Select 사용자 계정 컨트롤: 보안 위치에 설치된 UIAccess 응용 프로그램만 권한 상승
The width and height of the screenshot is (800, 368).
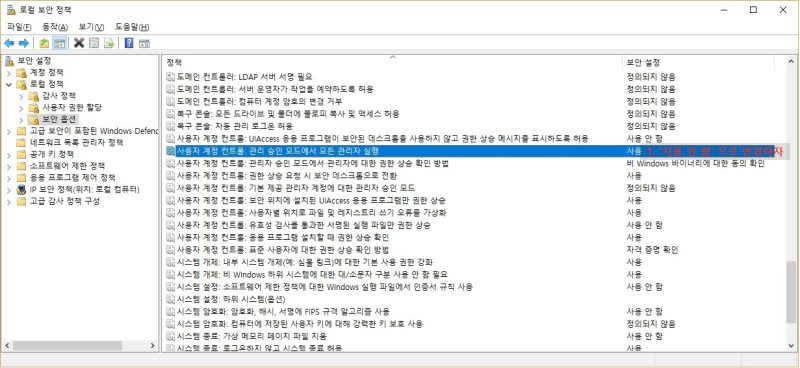(311, 200)
